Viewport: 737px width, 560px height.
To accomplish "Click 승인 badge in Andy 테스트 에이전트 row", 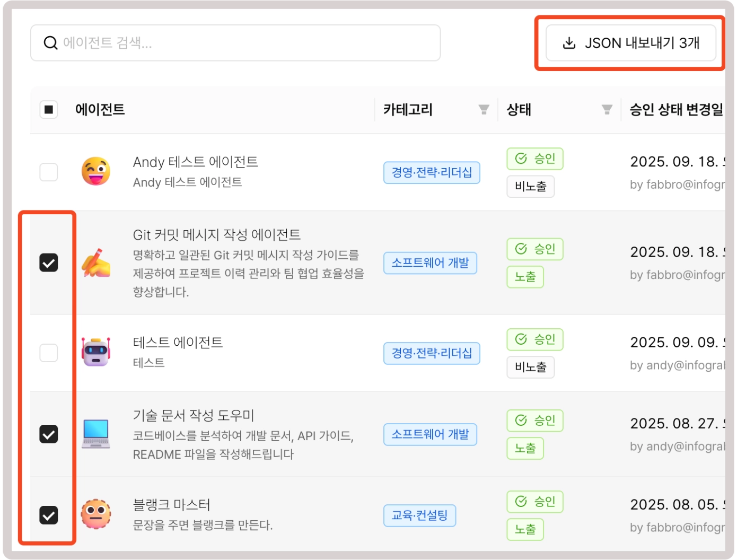I will [x=535, y=159].
